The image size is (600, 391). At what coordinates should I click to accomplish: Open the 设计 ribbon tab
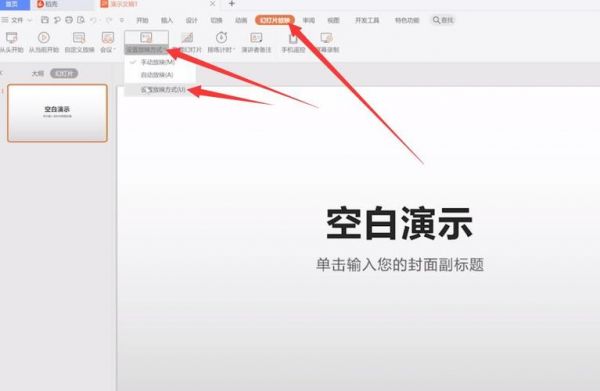[192, 20]
